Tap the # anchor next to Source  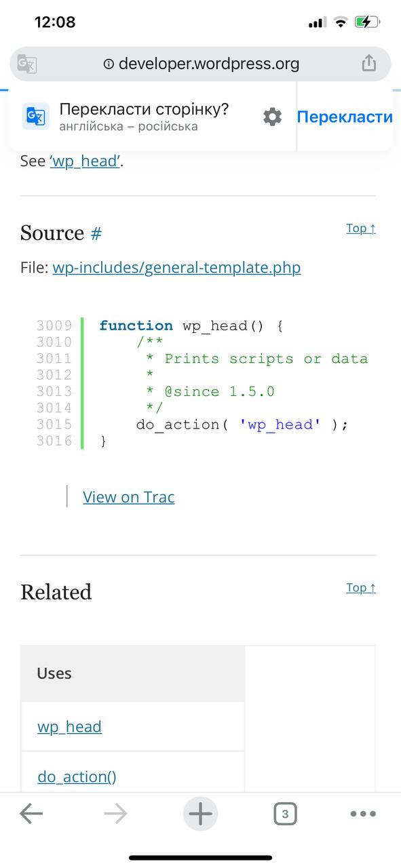tap(96, 233)
